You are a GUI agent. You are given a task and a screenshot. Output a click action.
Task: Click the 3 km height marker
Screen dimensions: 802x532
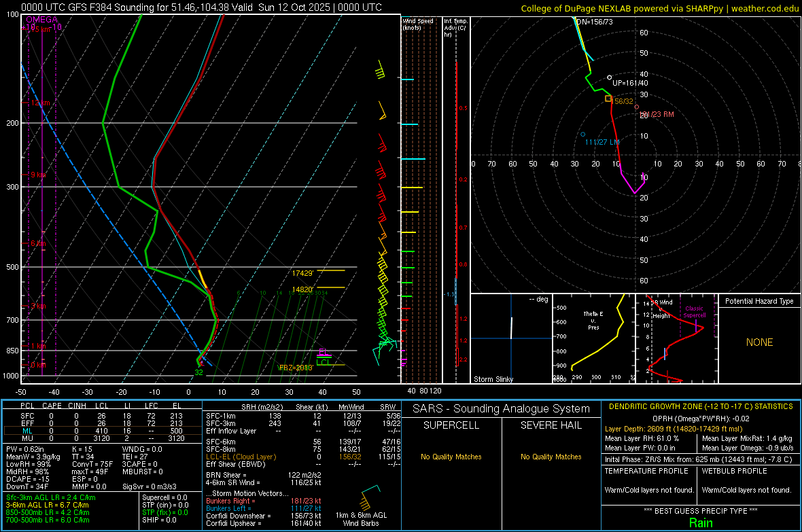pos(38,306)
